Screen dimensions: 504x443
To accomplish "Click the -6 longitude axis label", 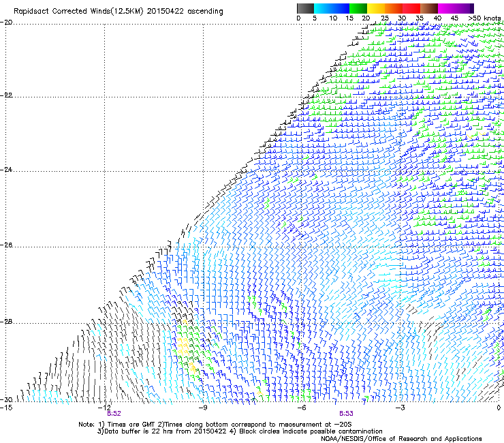I will pyautogui.click(x=301, y=408).
